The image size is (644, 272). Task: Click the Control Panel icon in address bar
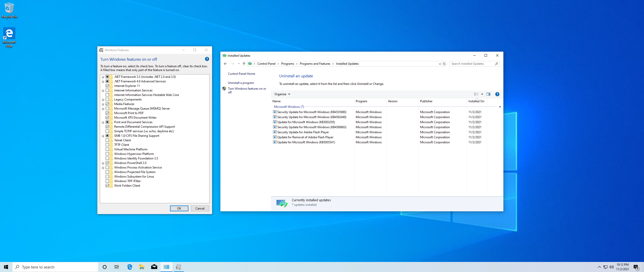pos(250,64)
